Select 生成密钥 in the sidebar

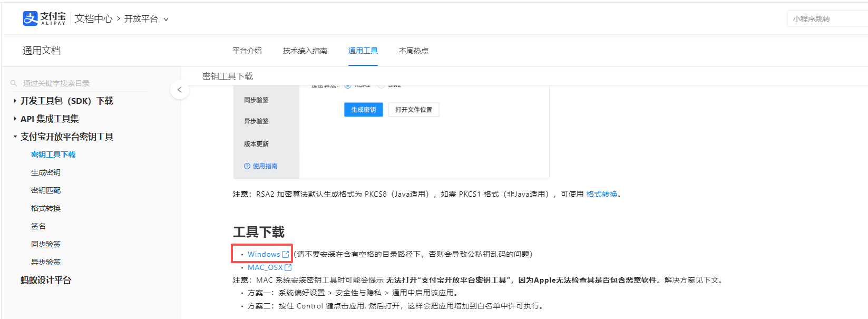(46, 172)
